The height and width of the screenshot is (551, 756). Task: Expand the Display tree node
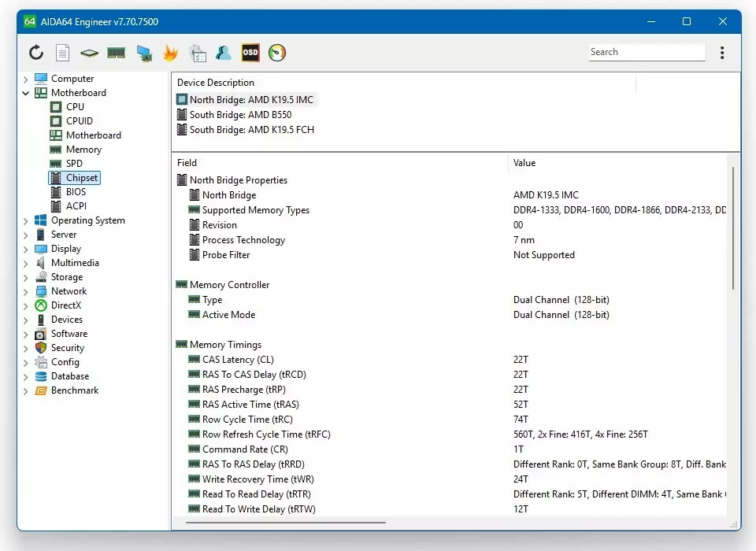point(26,249)
